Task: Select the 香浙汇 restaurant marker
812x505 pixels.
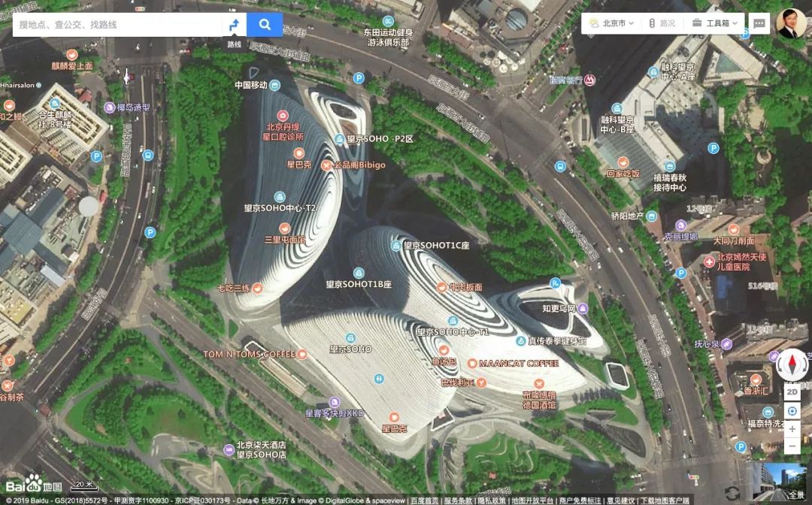Action: 756,380
